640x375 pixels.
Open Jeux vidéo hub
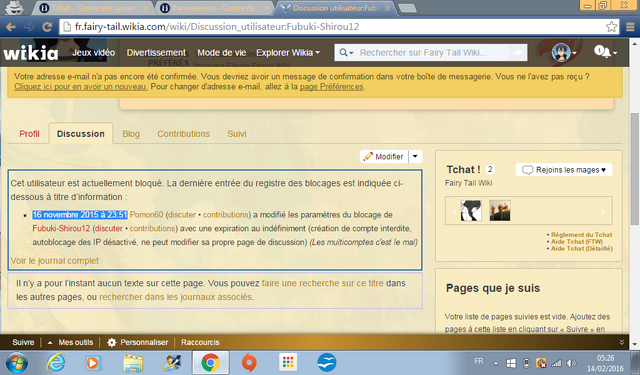tap(93, 53)
